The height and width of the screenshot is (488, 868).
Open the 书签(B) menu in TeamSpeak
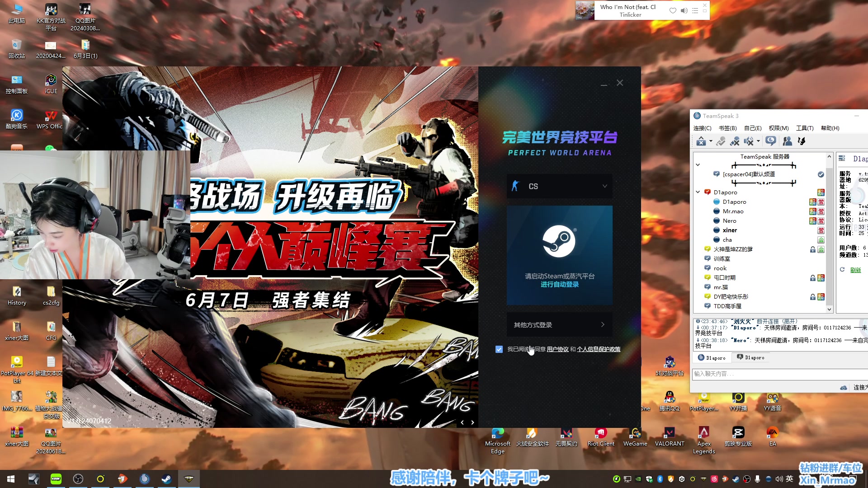point(727,128)
